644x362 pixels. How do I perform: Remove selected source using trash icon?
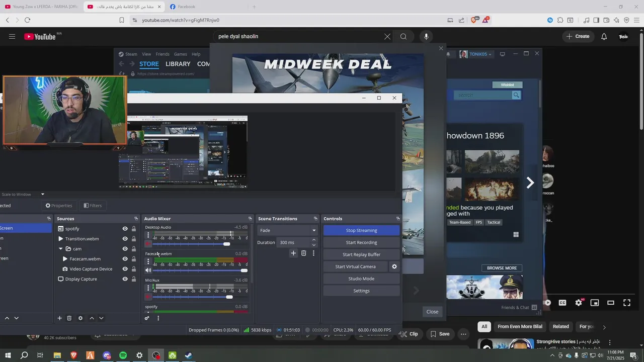coord(69,318)
